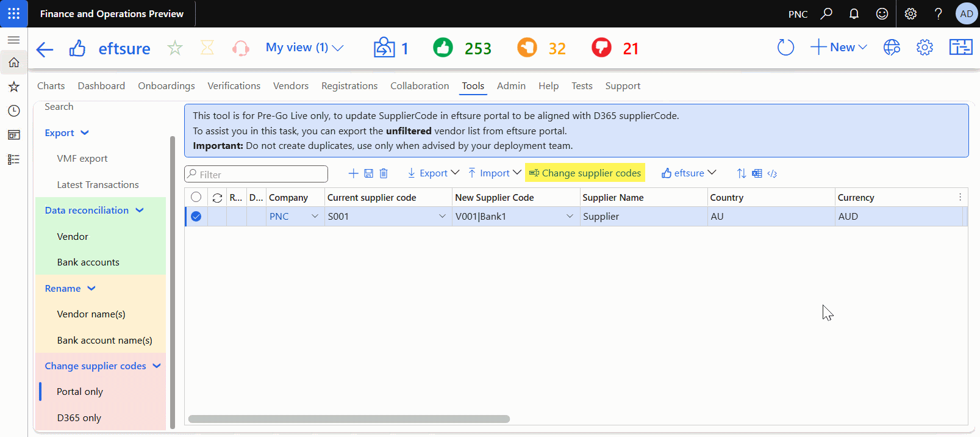This screenshot has height=437, width=980.
Task: Collapse the Change supplier codes section
Action: pos(157,366)
